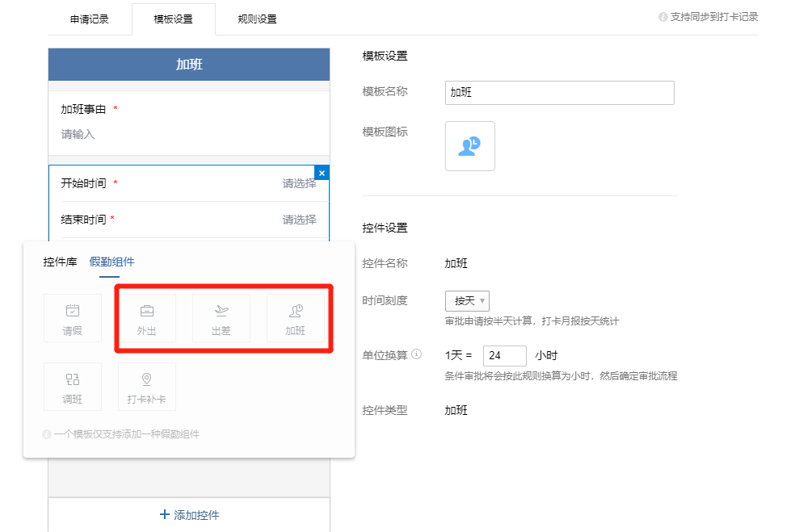Viewport: 795px width, 532px height.
Task: Click the 审批申请按半天计算 hint text
Action: point(532,321)
